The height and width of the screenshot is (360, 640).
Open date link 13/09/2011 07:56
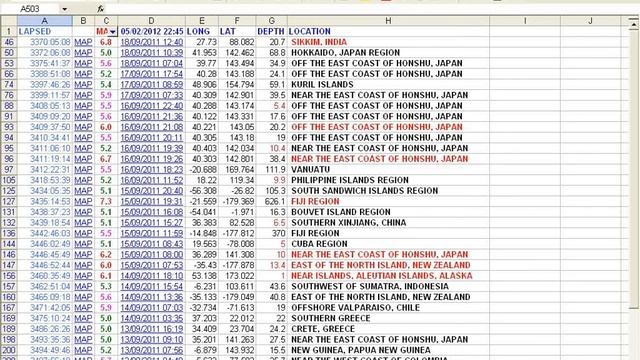point(152,350)
